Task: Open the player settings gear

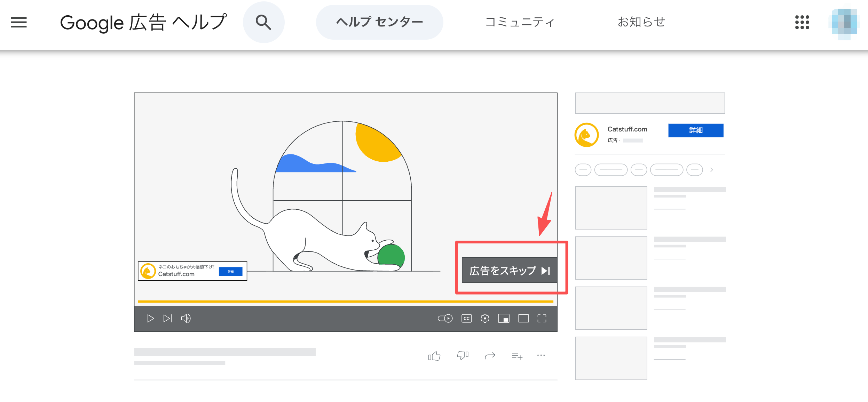Action: click(x=485, y=319)
